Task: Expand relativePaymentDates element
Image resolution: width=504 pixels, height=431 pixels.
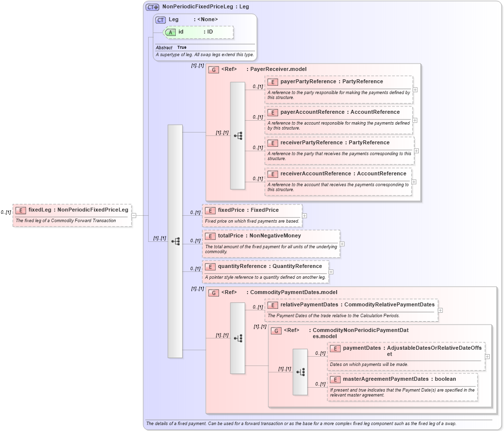Action: 440,310
